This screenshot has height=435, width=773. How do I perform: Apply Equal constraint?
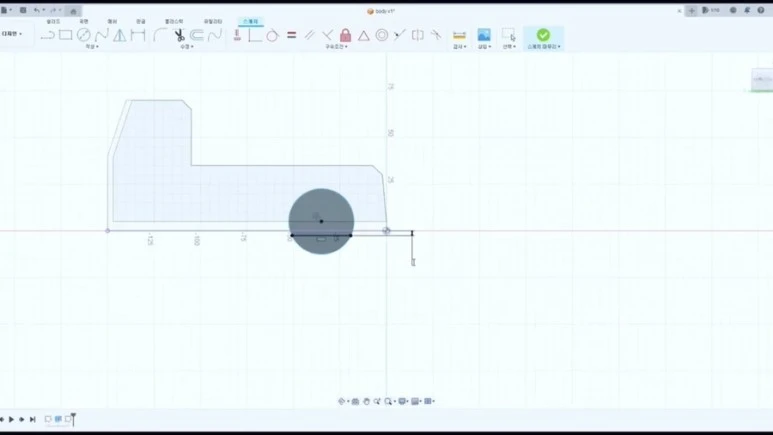point(291,35)
